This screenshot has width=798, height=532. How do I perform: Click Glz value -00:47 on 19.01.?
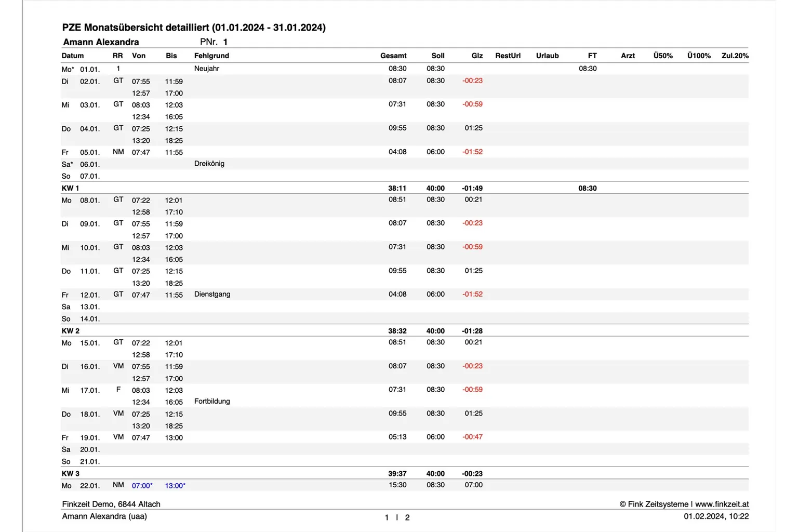[x=472, y=437]
